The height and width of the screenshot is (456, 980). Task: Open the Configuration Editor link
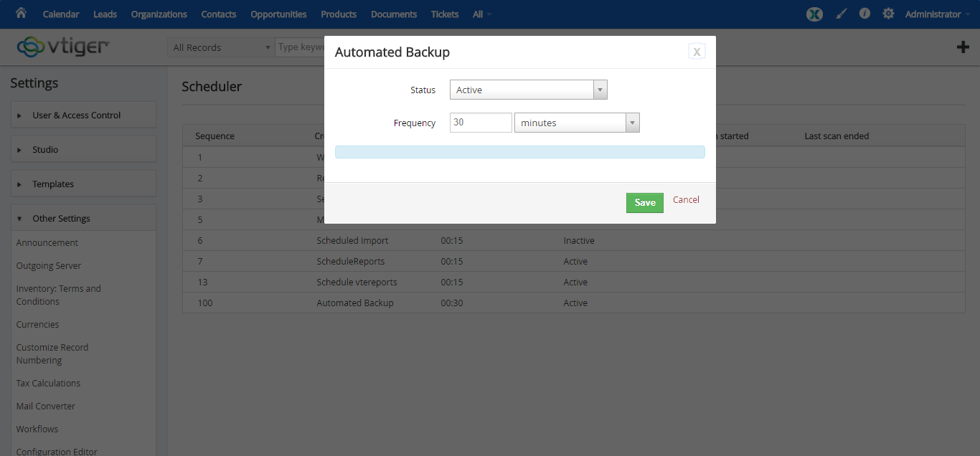[57, 452]
